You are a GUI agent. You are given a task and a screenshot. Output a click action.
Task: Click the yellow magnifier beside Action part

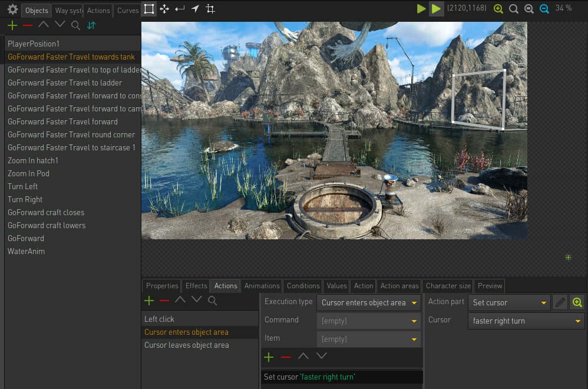click(x=577, y=302)
